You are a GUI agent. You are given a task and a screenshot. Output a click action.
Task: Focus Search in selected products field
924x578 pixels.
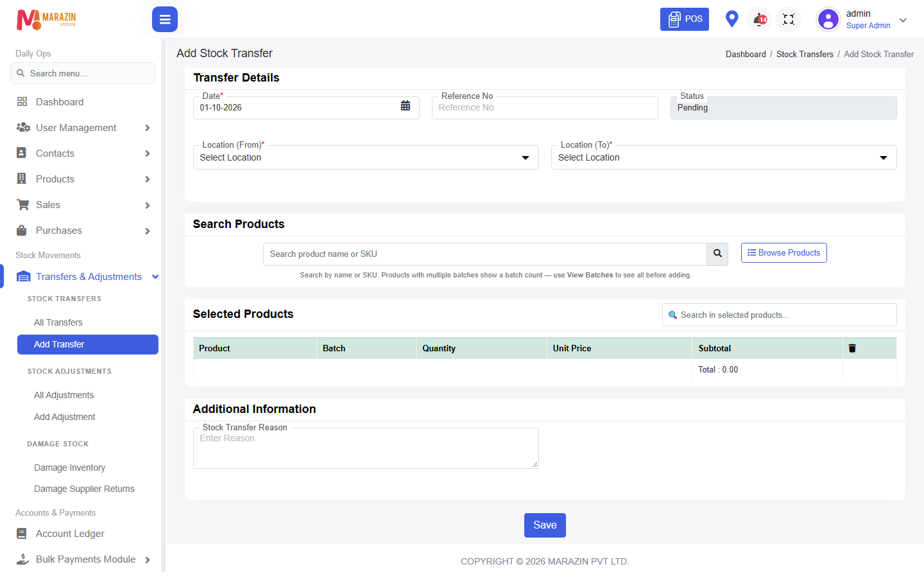coord(780,315)
